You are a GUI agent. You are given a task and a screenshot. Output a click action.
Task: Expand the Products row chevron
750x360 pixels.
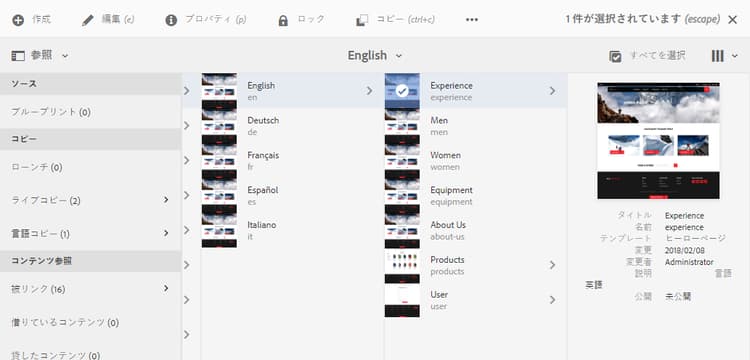(552, 265)
